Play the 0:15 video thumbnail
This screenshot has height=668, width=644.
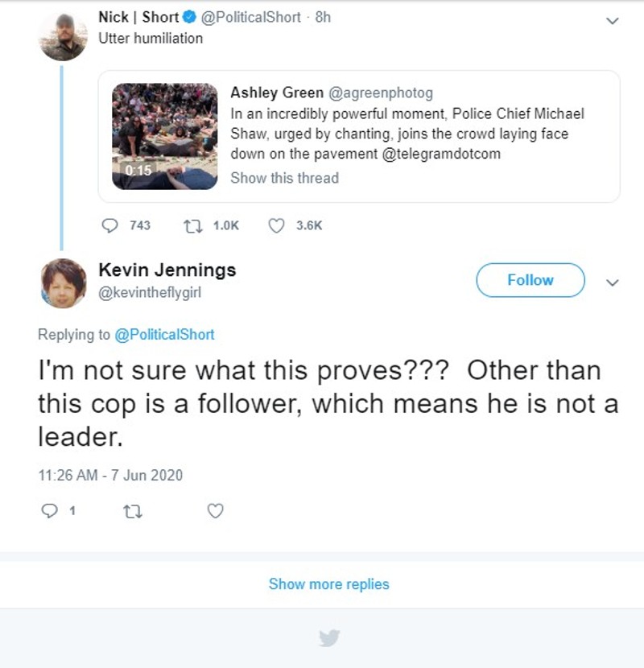click(x=164, y=136)
